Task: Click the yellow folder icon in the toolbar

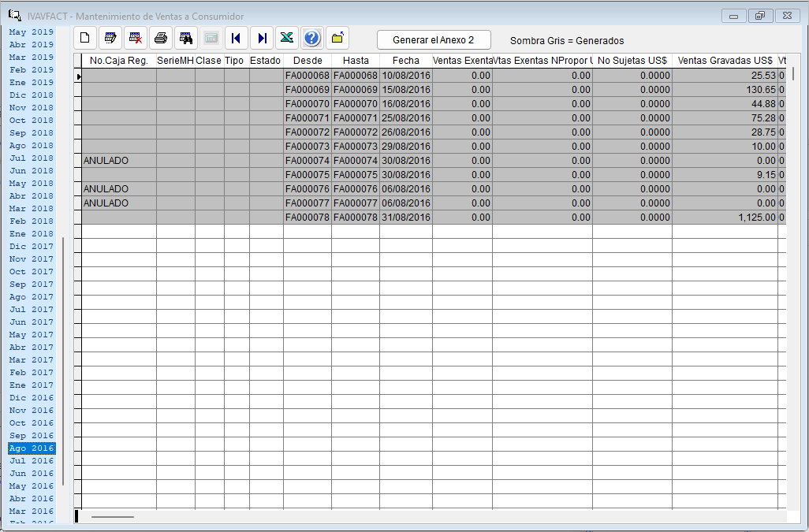Action: pyautogui.click(x=337, y=38)
